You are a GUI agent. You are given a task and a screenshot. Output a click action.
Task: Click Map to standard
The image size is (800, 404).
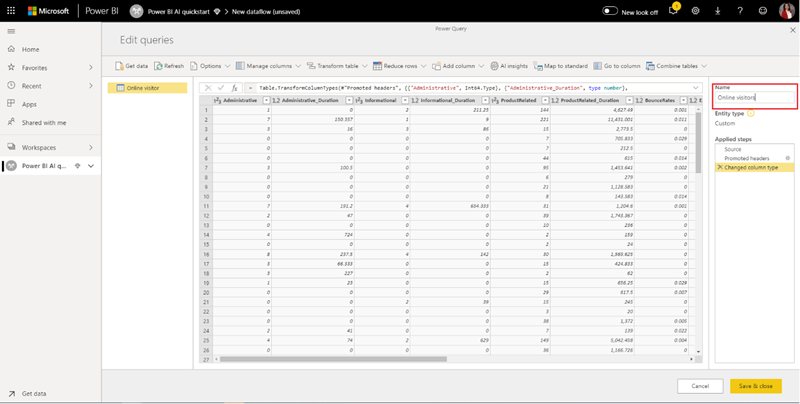point(538,66)
